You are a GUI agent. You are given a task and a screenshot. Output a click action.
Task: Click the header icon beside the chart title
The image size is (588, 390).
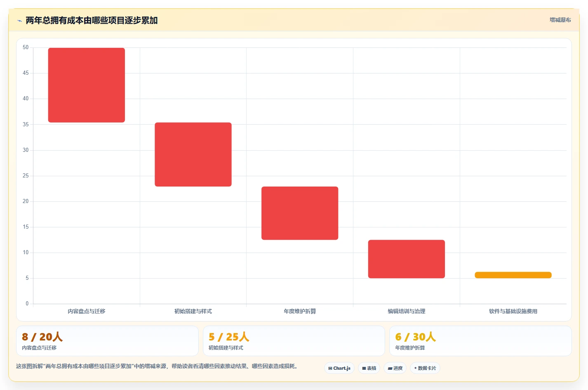pyautogui.click(x=19, y=21)
